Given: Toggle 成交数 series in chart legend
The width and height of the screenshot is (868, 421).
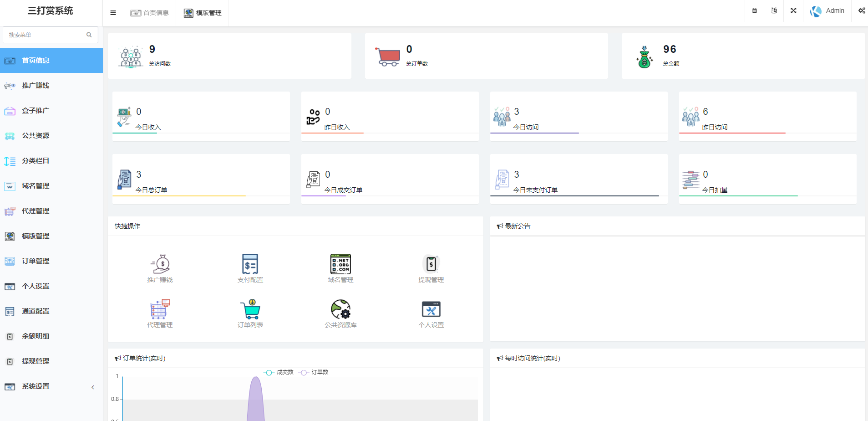Looking at the screenshot, I should (x=279, y=372).
